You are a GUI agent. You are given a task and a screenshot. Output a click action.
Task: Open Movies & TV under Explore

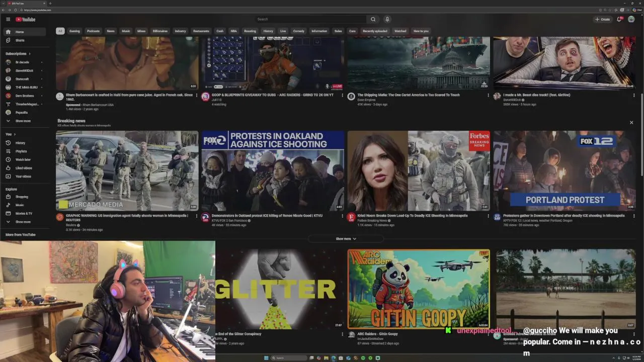tap(25, 213)
